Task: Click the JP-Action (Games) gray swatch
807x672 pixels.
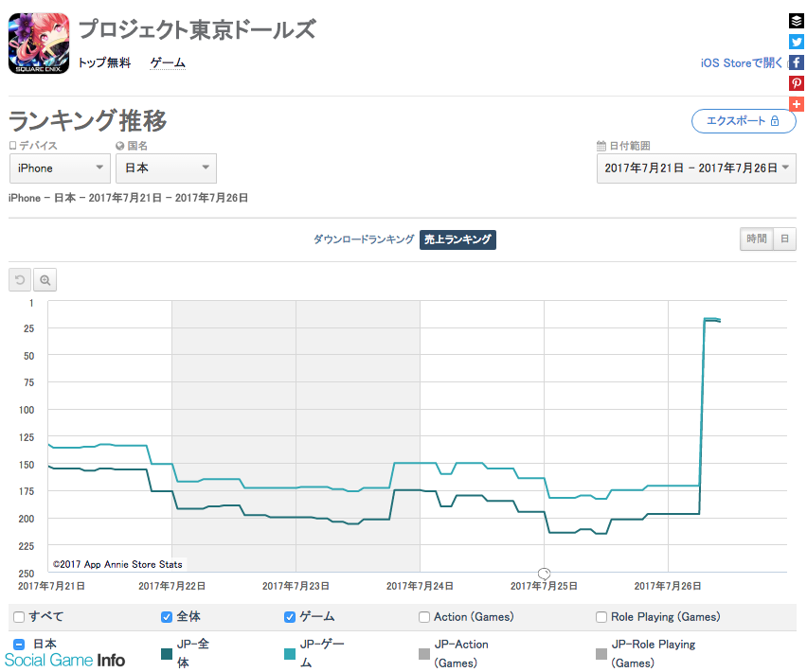Action: 424,654
